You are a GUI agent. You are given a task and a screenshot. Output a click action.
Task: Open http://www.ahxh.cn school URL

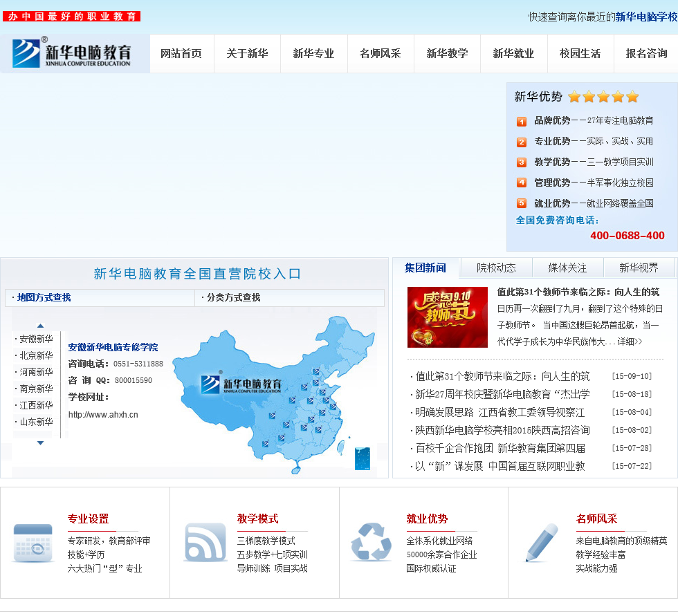(x=103, y=415)
